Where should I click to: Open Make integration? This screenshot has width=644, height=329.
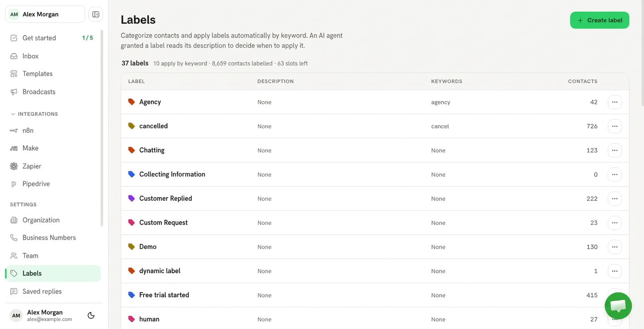(x=53, y=148)
